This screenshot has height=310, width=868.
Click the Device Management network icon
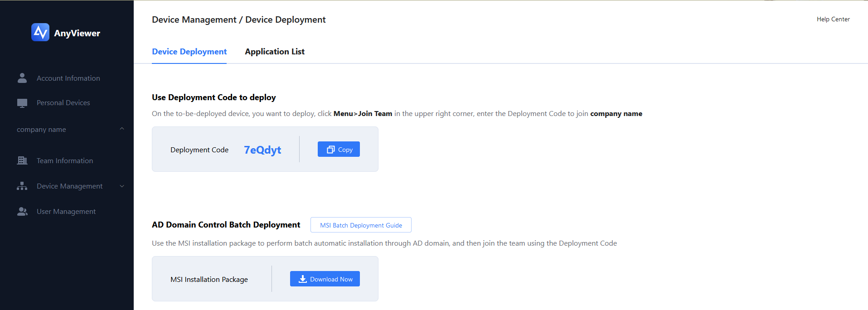point(22,186)
